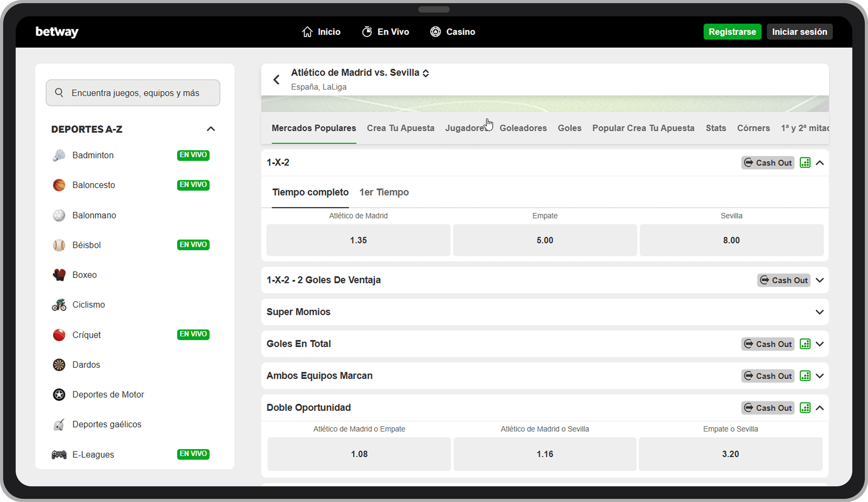The height and width of the screenshot is (502, 868).
Task: Expand 1-X-2 - 2 Goles De Ventaja
Action: [x=820, y=280]
